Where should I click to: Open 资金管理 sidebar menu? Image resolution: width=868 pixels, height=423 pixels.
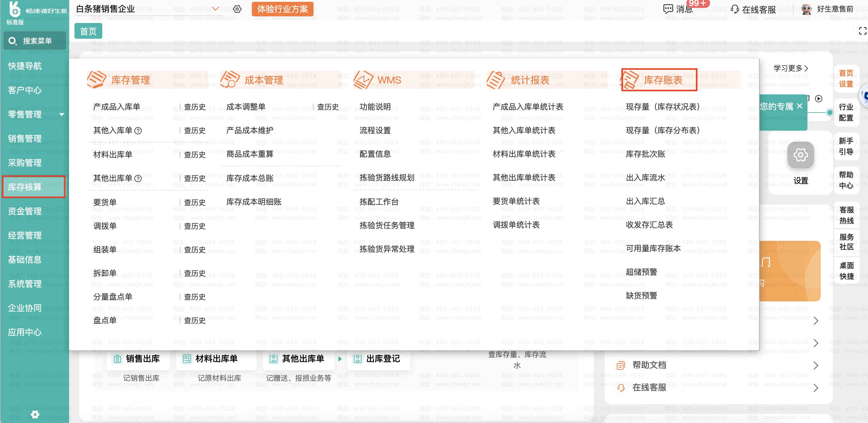pos(25,211)
